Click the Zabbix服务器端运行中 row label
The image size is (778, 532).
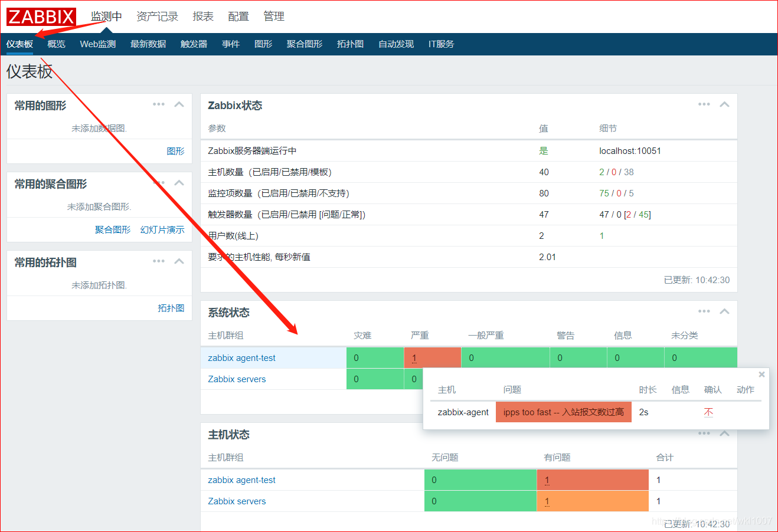click(252, 151)
